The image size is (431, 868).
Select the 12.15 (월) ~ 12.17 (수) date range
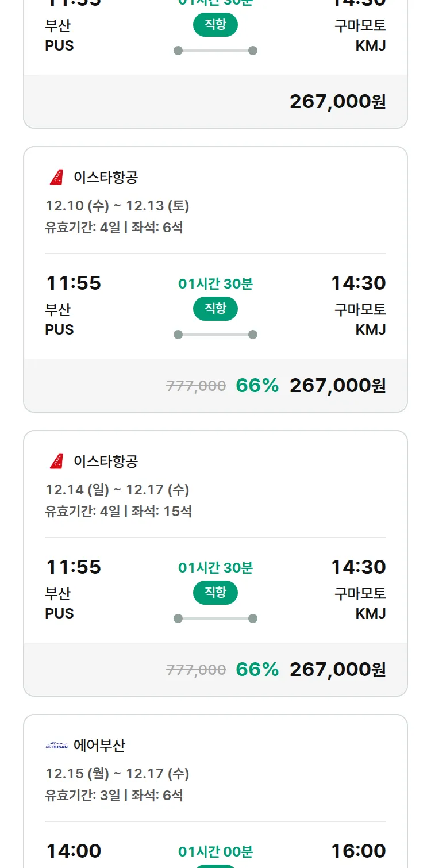coord(117,774)
